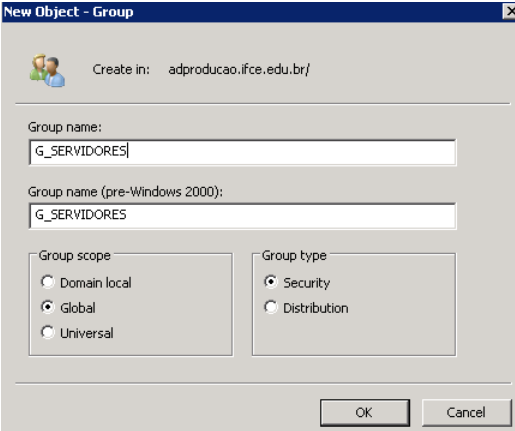Click the 'Create in:' label
This screenshot has width=515, height=431.
click(121, 70)
